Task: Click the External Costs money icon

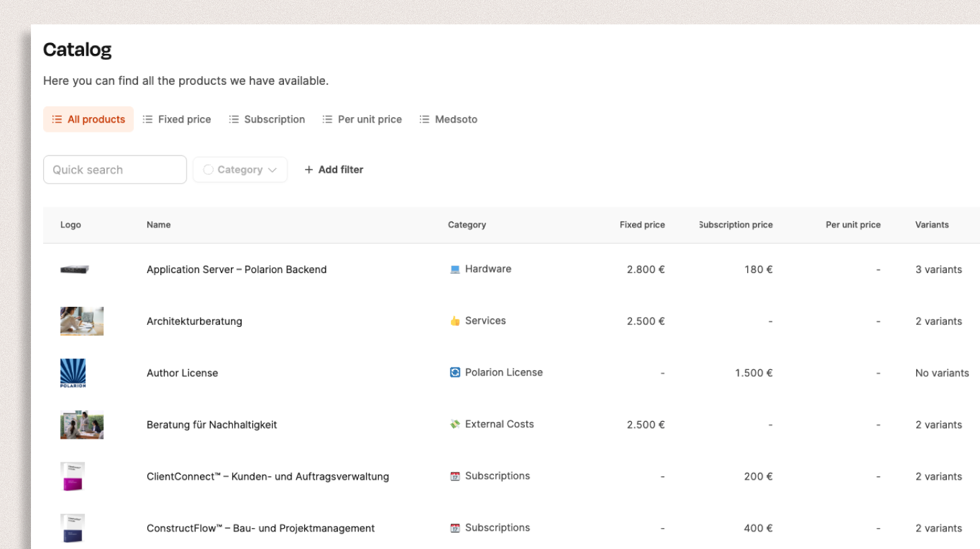Action: point(455,424)
